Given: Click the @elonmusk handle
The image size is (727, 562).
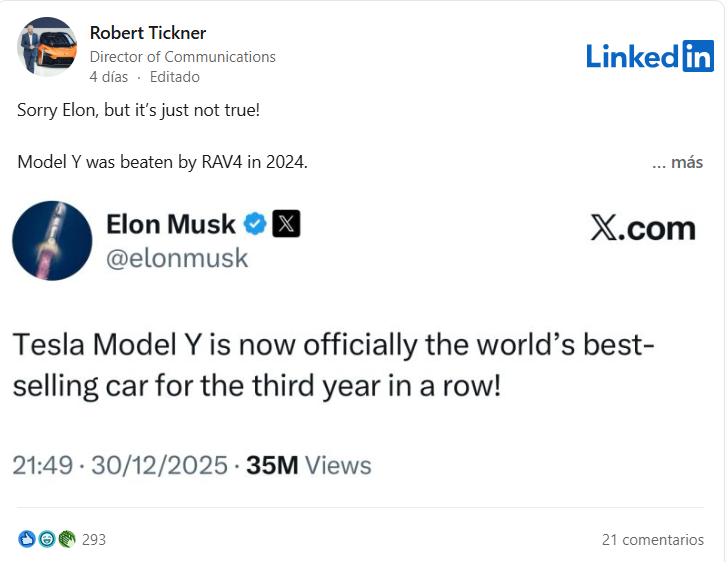Looking at the screenshot, I should [177, 259].
